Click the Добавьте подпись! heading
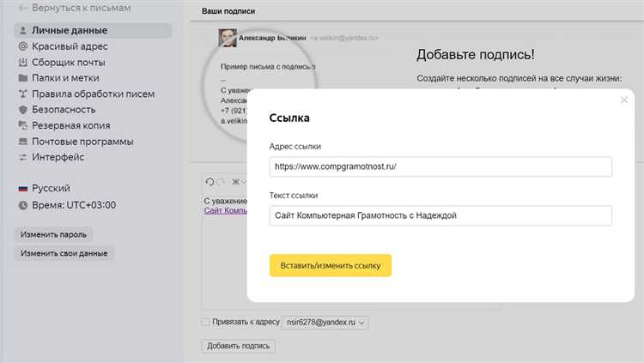This screenshot has width=644, height=363. pyautogui.click(x=476, y=55)
